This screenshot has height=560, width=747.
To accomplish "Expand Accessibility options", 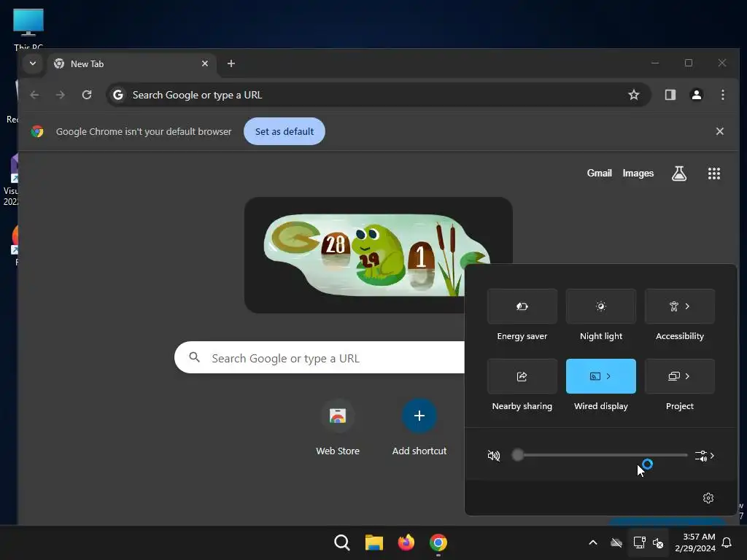I will [x=680, y=306].
